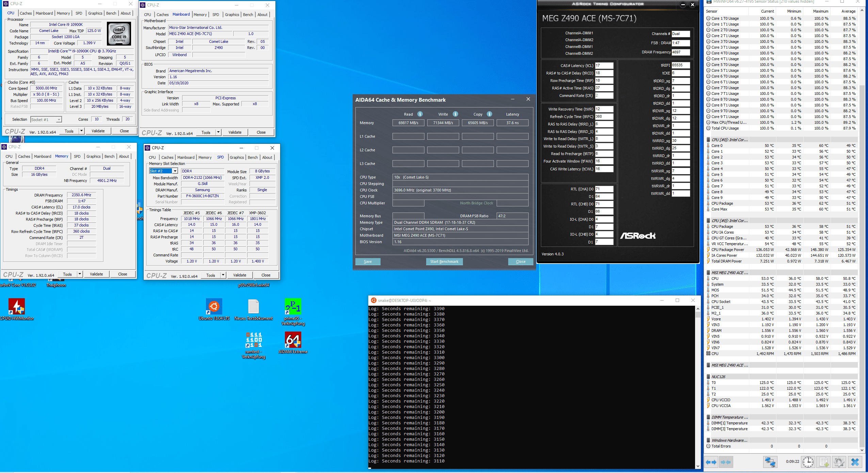
Task: Click Start Benchmark in AIDA64
Action: pyautogui.click(x=444, y=261)
